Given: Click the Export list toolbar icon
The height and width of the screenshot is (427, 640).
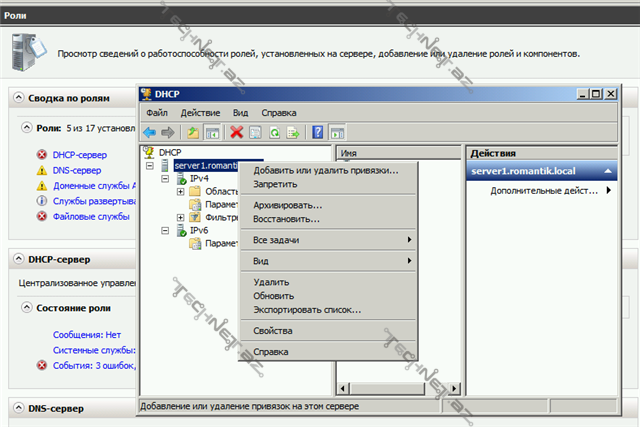Looking at the screenshot, I should coord(293,132).
